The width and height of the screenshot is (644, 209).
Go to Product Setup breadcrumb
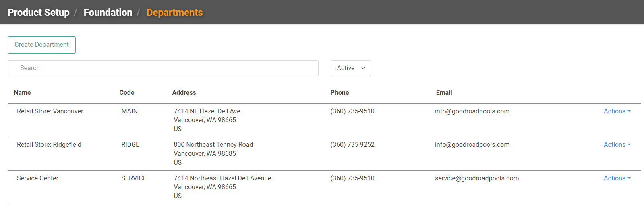[x=39, y=13]
